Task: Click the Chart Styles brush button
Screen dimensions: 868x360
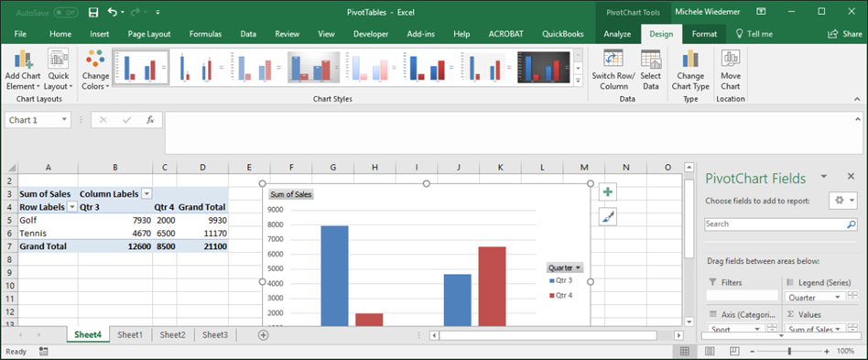Action: (608, 217)
